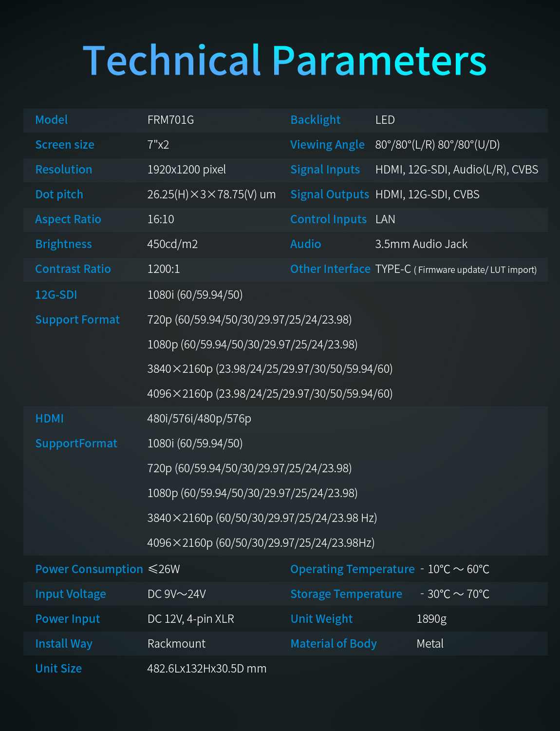Click the TYPE-C other interface value
Viewport: 560px width, 731px height.
[456, 269]
